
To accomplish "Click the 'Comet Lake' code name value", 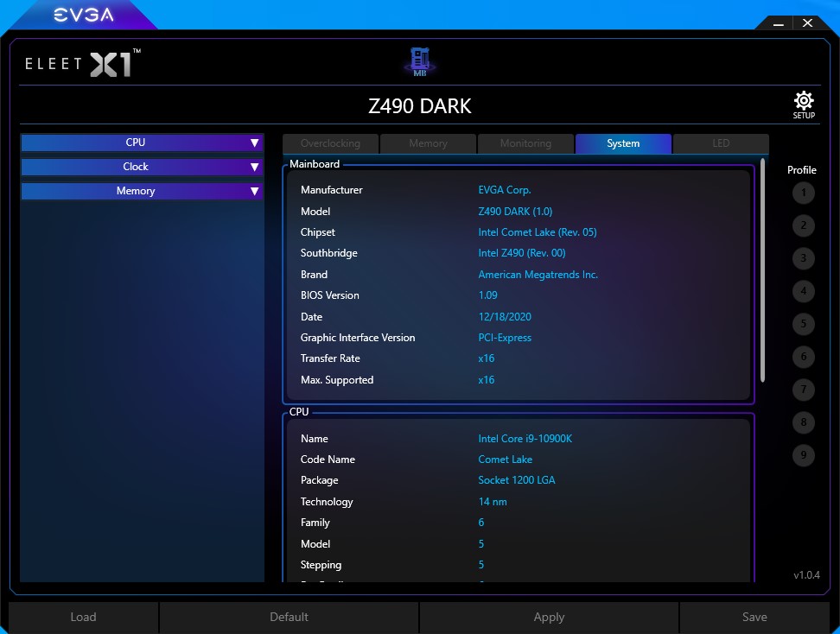I will click(506, 460).
